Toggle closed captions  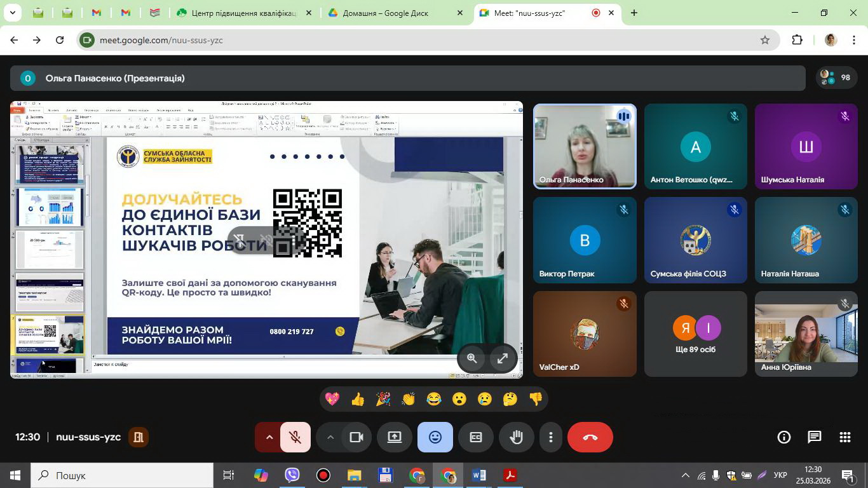476,437
